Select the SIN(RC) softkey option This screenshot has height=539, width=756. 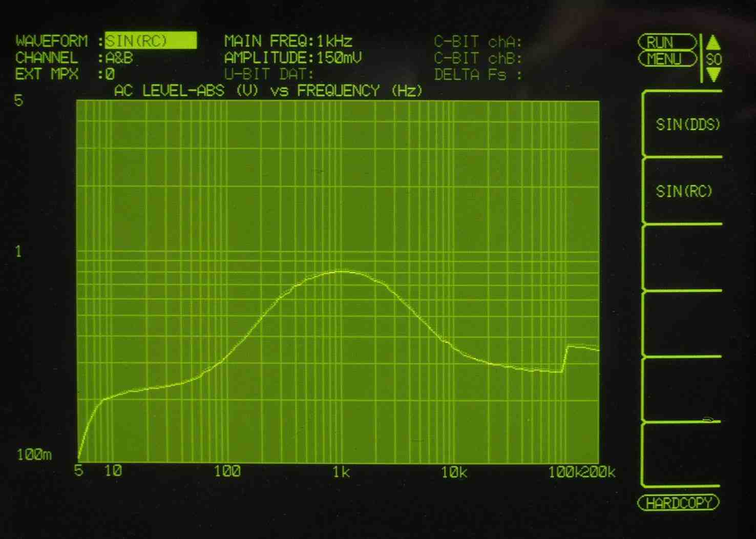tap(684, 192)
